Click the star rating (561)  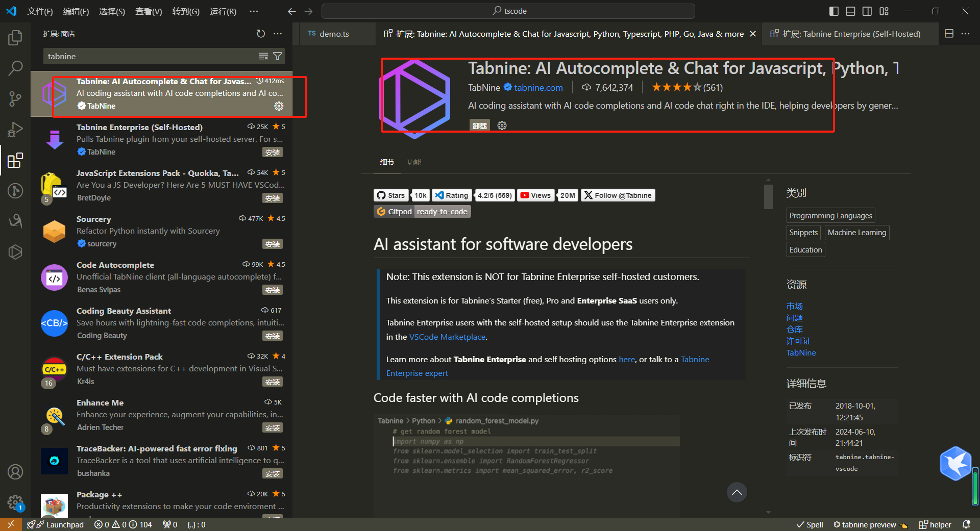pos(687,88)
